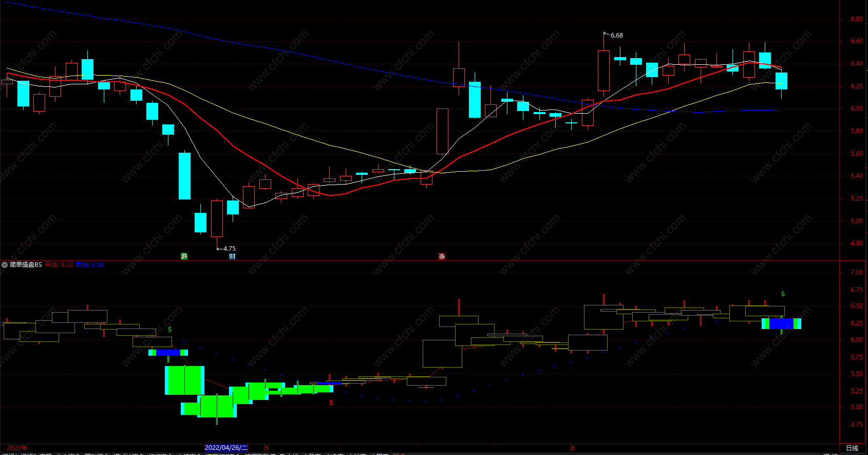The image size is (868, 455).
Task: Select the 简单操盘BS indicator name
Action: click(26, 265)
